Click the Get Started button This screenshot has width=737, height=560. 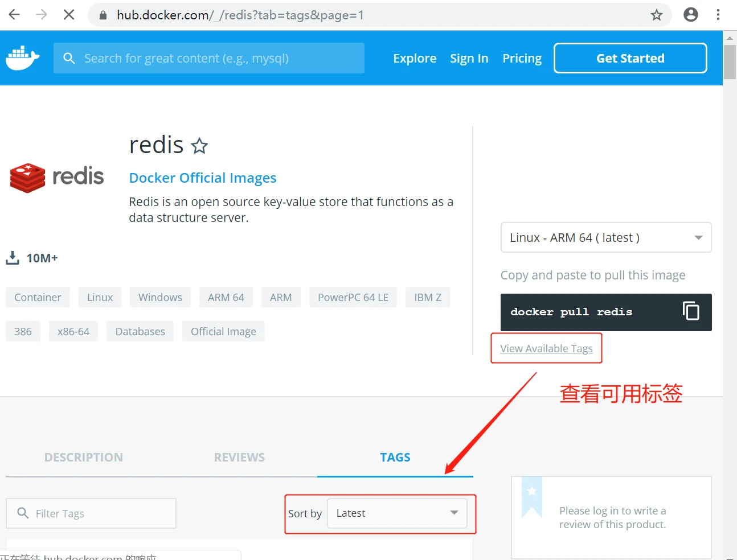click(630, 58)
